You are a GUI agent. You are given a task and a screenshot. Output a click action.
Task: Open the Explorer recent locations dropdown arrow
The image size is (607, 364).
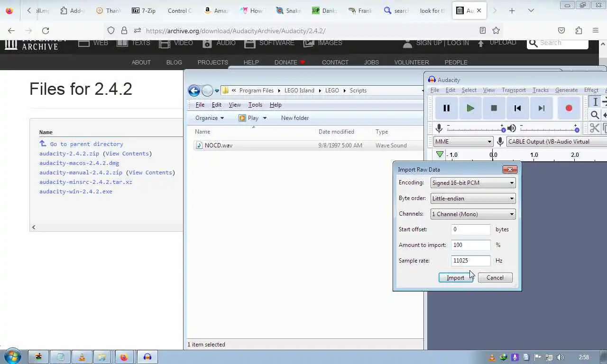217,91
